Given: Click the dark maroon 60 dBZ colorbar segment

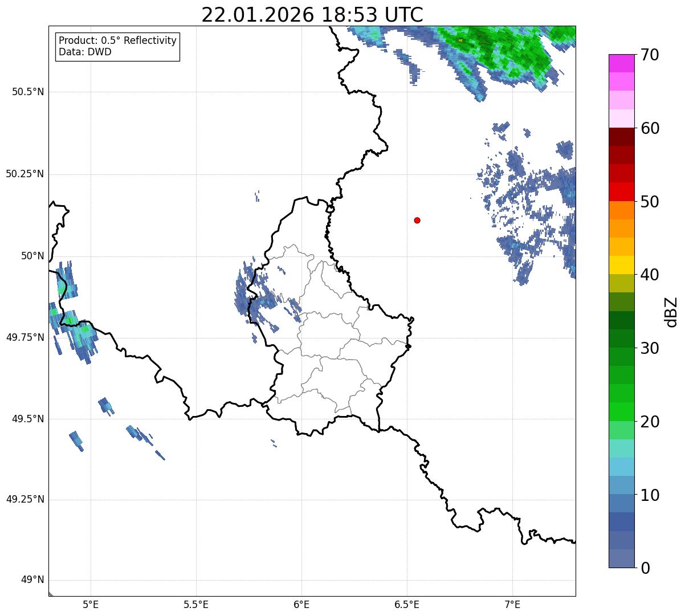Looking at the screenshot, I should [x=621, y=137].
